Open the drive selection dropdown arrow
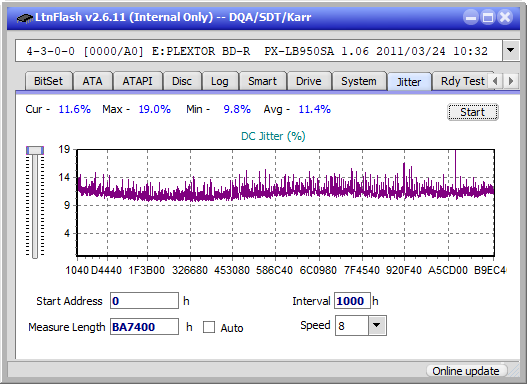Image resolution: width=527 pixels, height=384 pixels. [x=511, y=51]
